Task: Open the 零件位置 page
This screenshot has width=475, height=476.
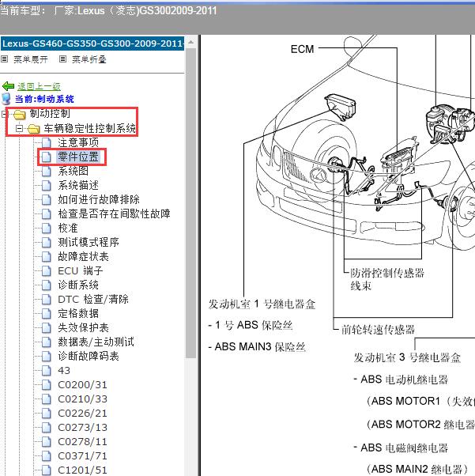Action: 78,157
